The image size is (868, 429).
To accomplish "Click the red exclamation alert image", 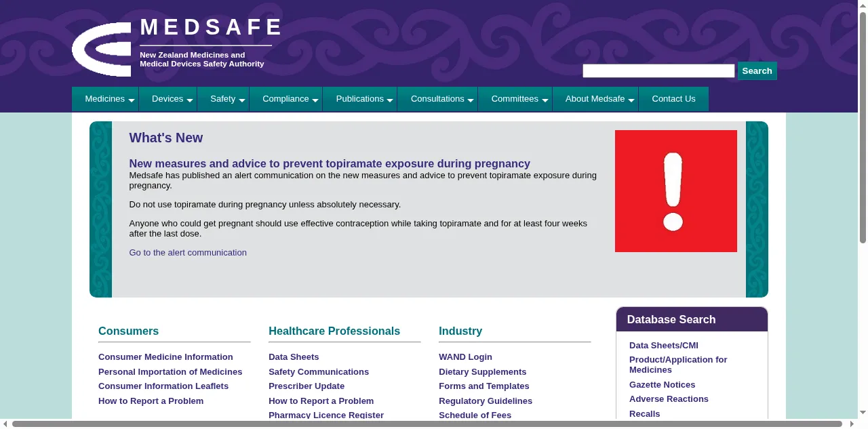I will pos(676,191).
